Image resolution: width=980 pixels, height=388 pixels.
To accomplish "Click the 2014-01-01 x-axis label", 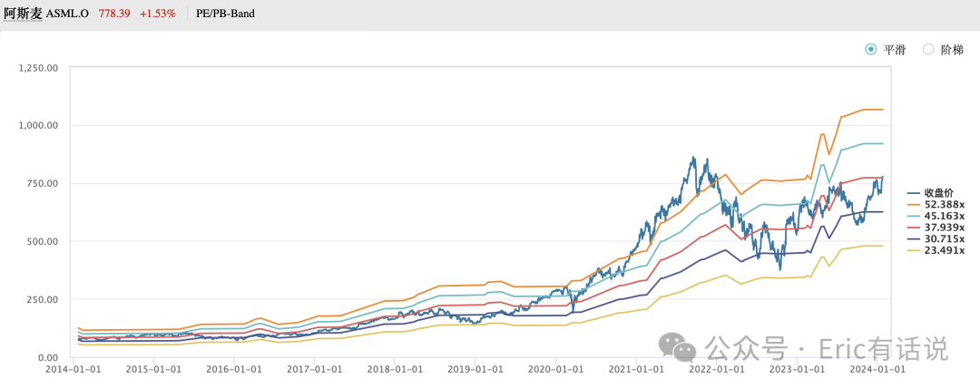I will click(73, 370).
